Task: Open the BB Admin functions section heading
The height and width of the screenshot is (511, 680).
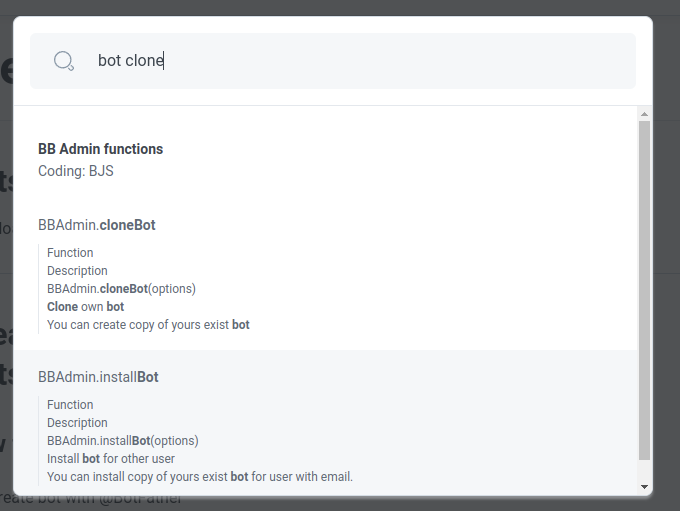Action: tap(100, 149)
